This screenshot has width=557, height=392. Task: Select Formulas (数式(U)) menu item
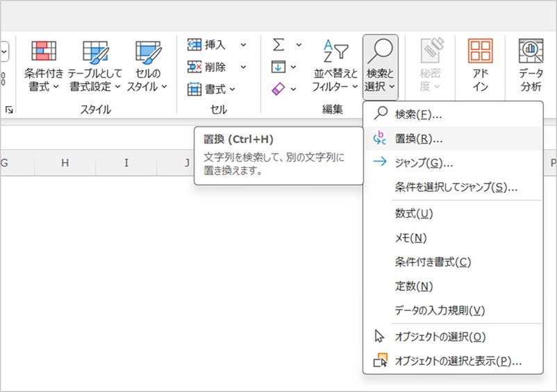pyautogui.click(x=453, y=214)
